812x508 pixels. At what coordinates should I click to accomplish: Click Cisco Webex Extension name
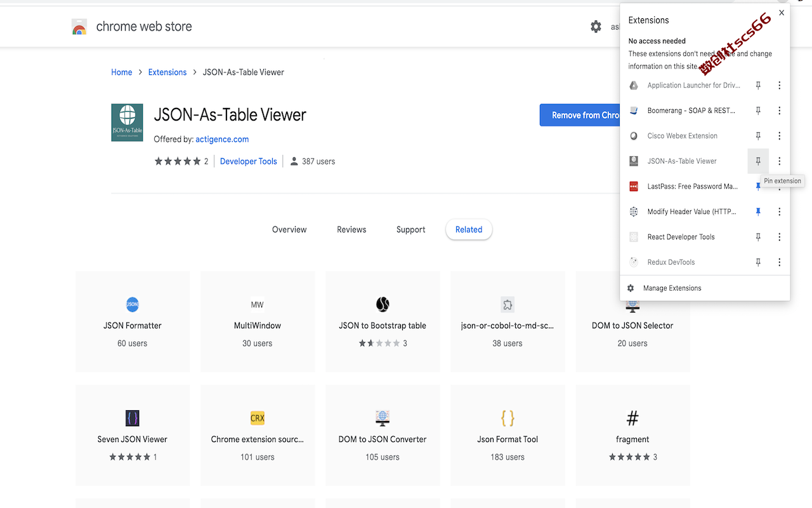coord(682,136)
